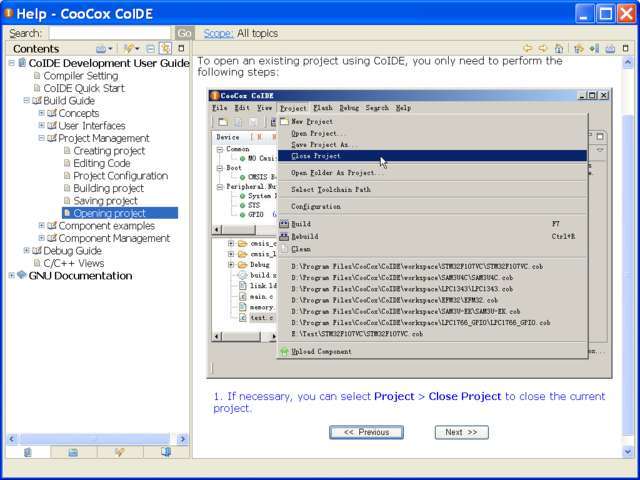This screenshot has height=480, width=640.
Task: Toggle the Link with Contents button
Action: pos(165,49)
